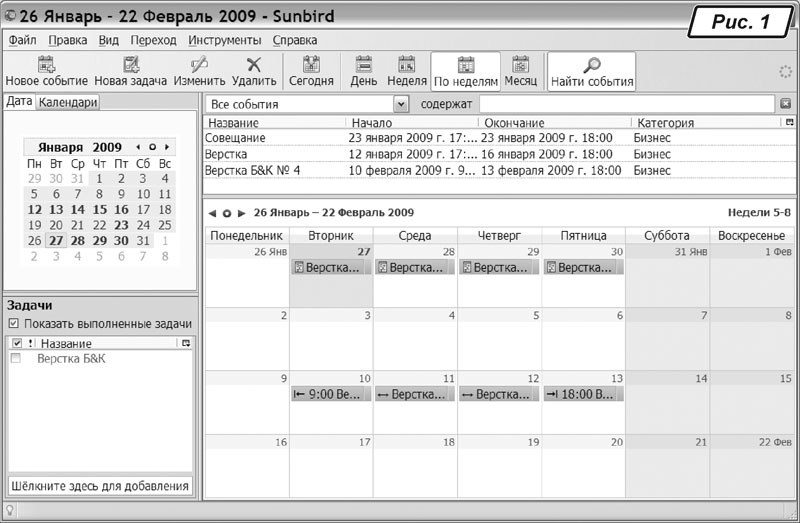Click Щёлкните здесь для добавления task field
This screenshot has width=800, height=523.
click(x=99, y=486)
